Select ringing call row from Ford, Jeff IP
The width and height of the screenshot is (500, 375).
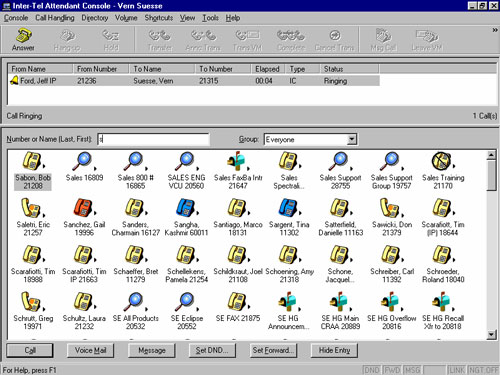(x=193, y=81)
